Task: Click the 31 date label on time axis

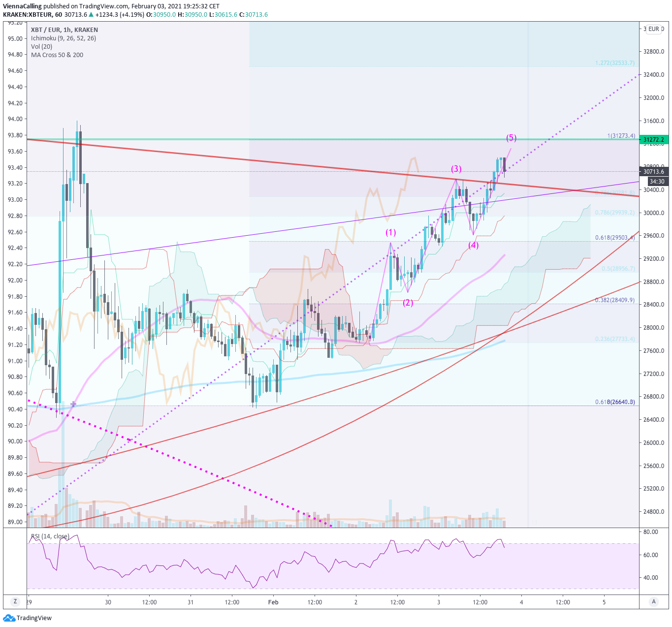Action: tap(191, 602)
